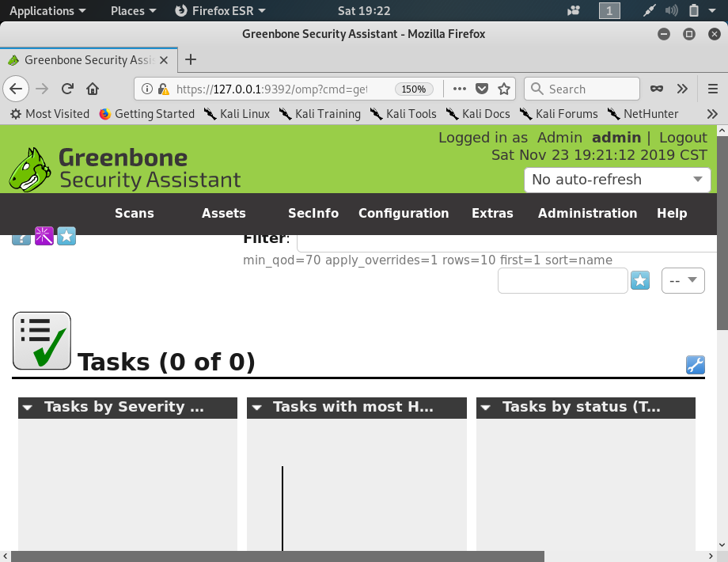Open the No auto-refresh dropdown
The image size is (728, 562).
(x=617, y=180)
